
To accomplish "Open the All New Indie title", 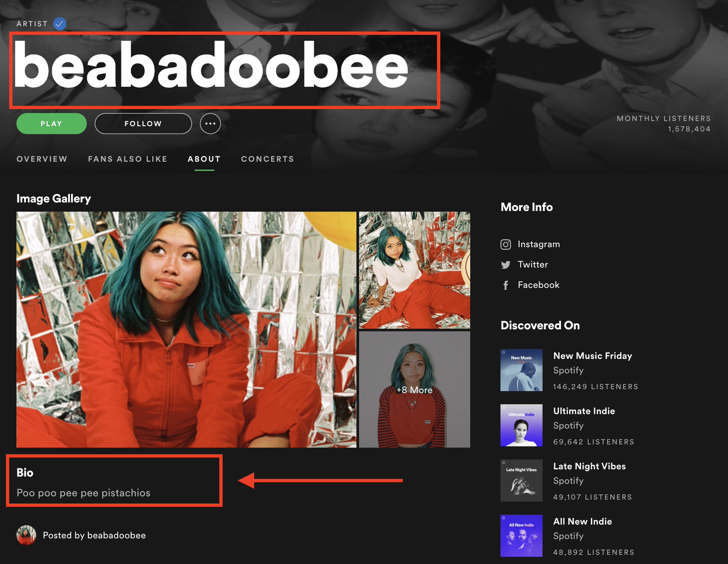I will pos(583,521).
